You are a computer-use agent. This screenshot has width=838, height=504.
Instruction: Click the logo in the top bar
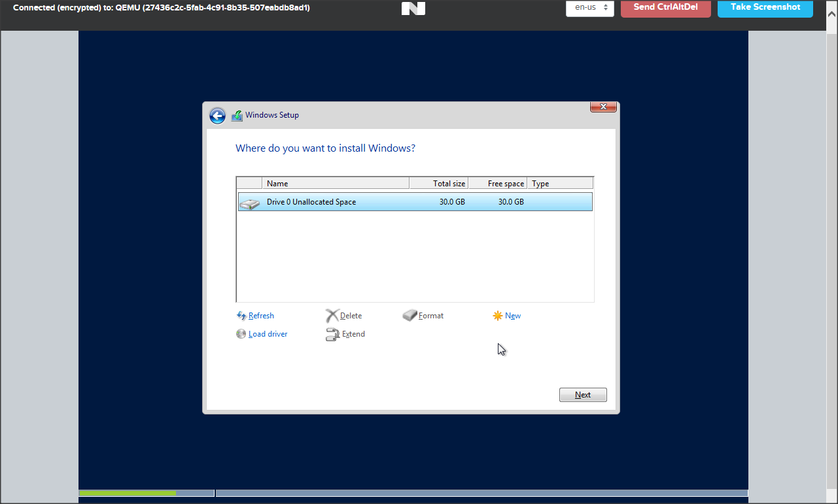point(413,8)
